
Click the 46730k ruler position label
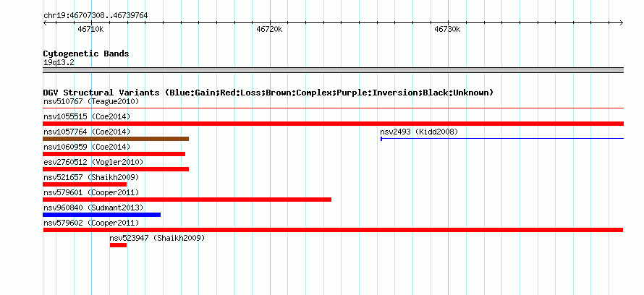[447, 30]
